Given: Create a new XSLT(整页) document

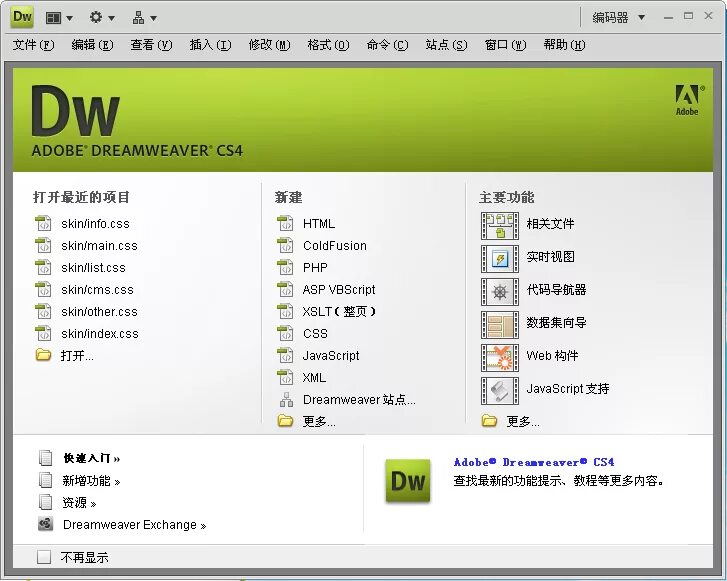Looking at the screenshot, I should pyautogui.click(x=339, y=311).
